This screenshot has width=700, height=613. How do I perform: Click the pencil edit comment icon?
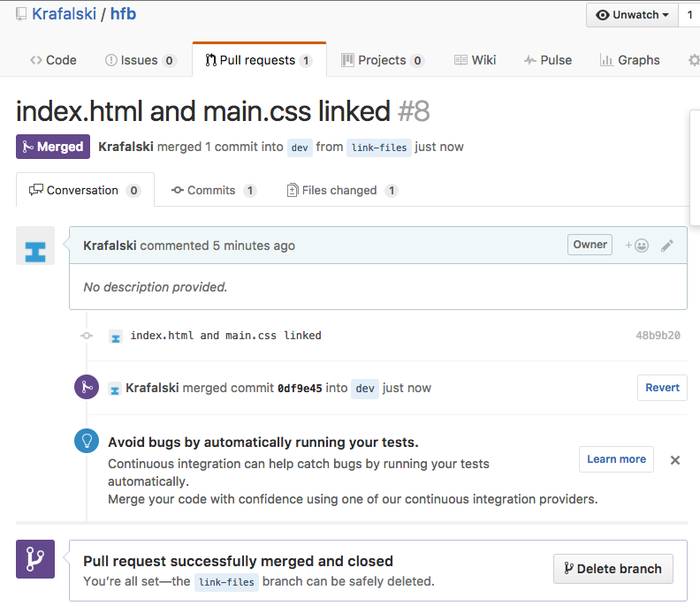[667, 246]
